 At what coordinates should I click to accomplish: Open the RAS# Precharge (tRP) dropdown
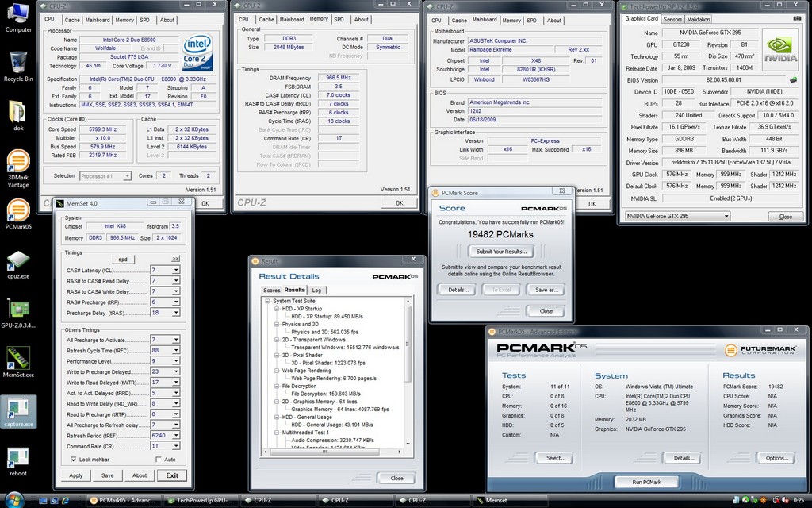tap(176, 302)
